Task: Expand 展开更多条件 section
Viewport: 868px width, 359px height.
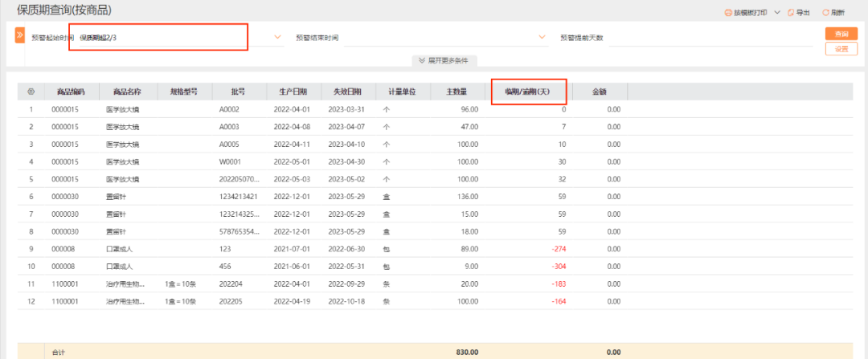Action: [444, 60]
